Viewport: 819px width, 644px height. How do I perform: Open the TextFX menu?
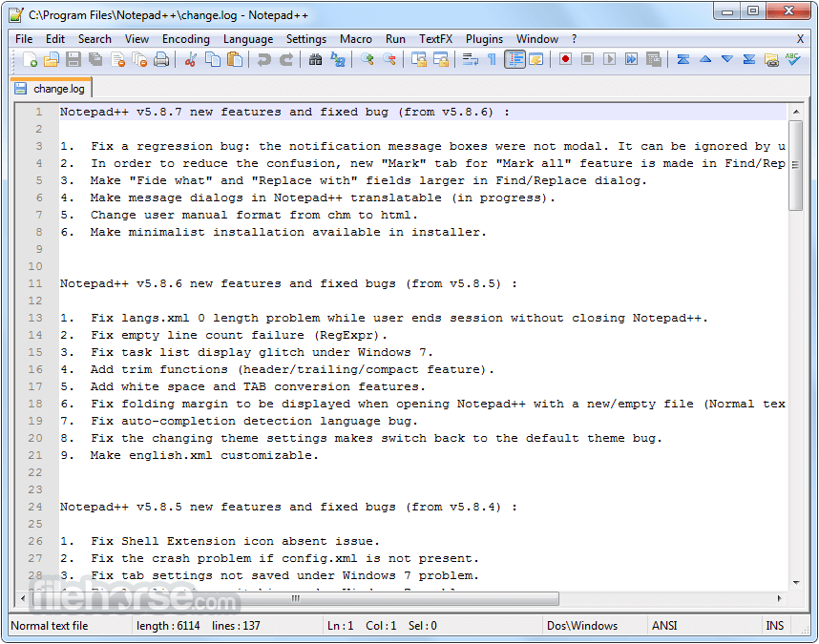point(435,39)
